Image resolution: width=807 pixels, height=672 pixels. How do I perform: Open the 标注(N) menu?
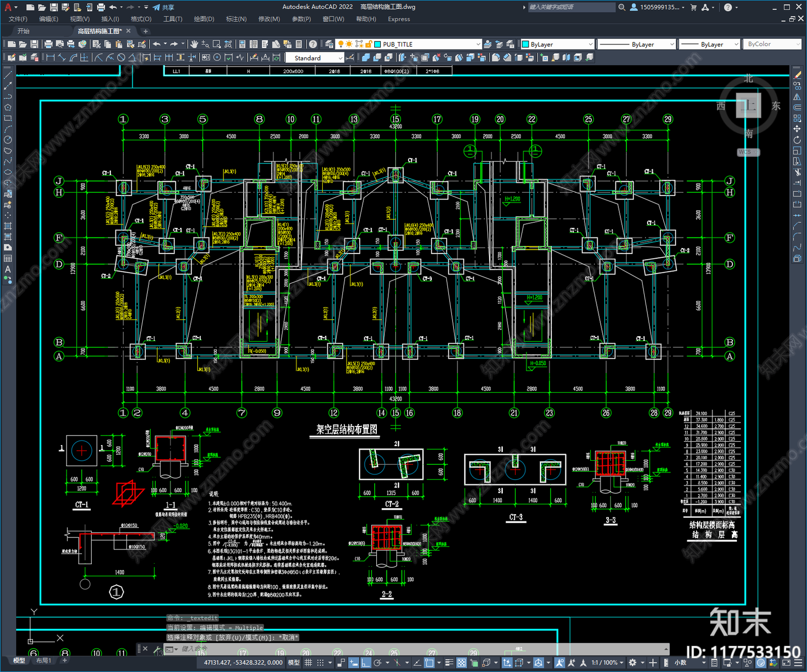click(x=236, y=19)
